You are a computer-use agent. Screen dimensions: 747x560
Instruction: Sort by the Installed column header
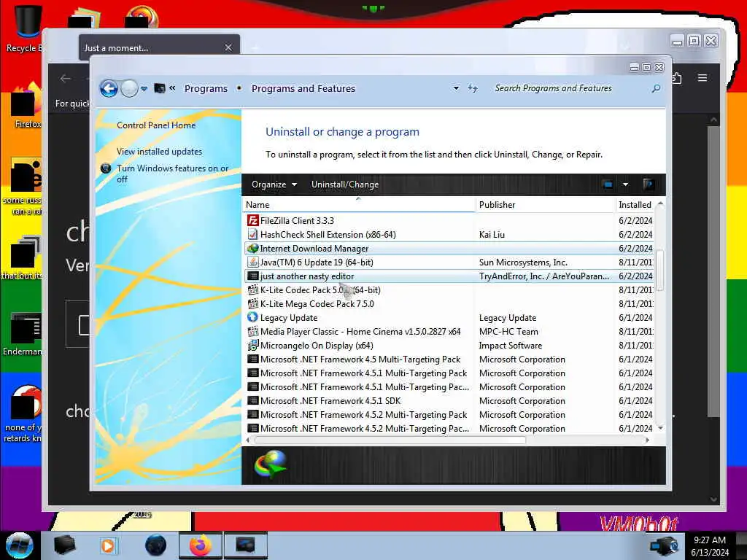coord(635,205)
